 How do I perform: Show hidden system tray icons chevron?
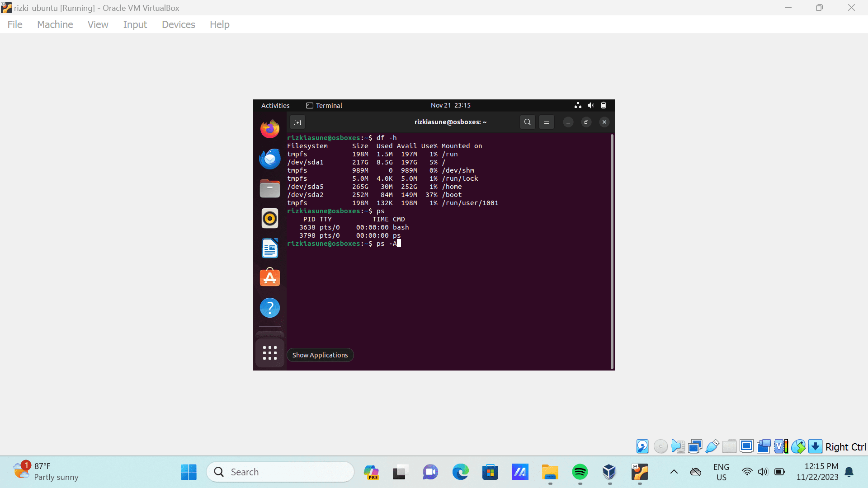(x=674, y=472)
